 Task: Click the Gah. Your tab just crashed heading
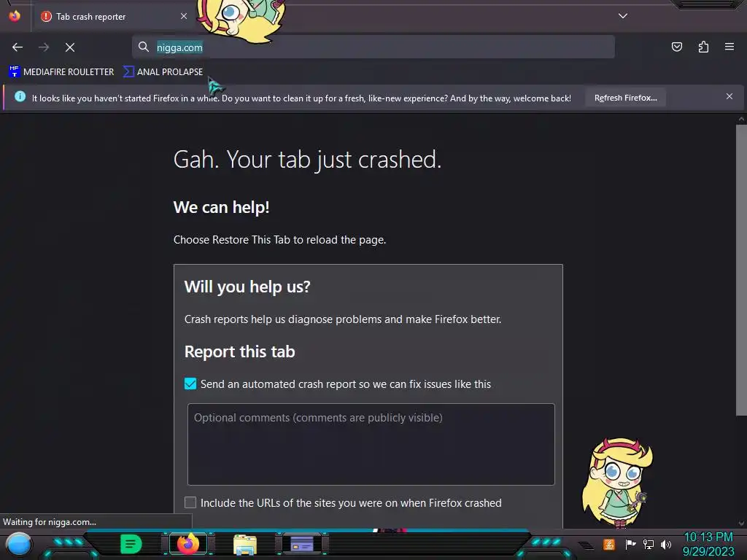(307, 159)
